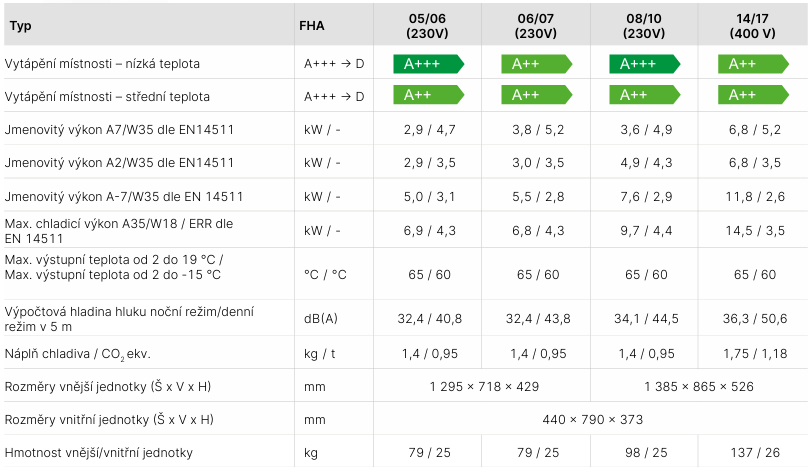Select the noise level value 36,3 / 50,6
This screenshot has height=467, width=810.
tap(755, 319)
